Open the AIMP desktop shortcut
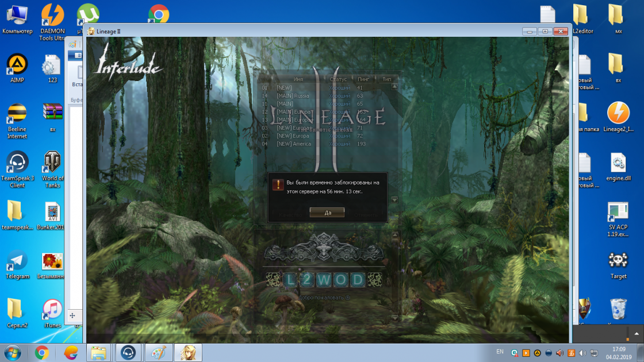Screen dimensions: 644x362 [x=17, y=68]
